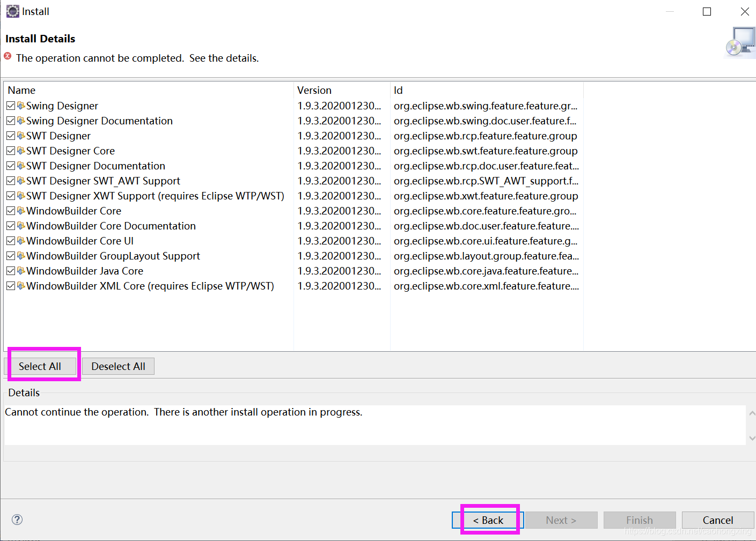
Task: Sort by the Name column header
Action: tap(149, 90)
